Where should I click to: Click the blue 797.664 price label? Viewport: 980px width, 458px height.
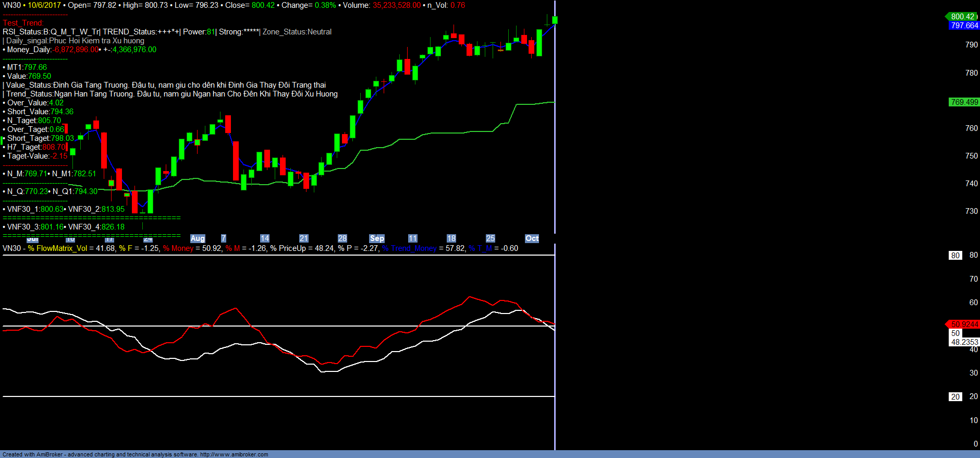964,26
